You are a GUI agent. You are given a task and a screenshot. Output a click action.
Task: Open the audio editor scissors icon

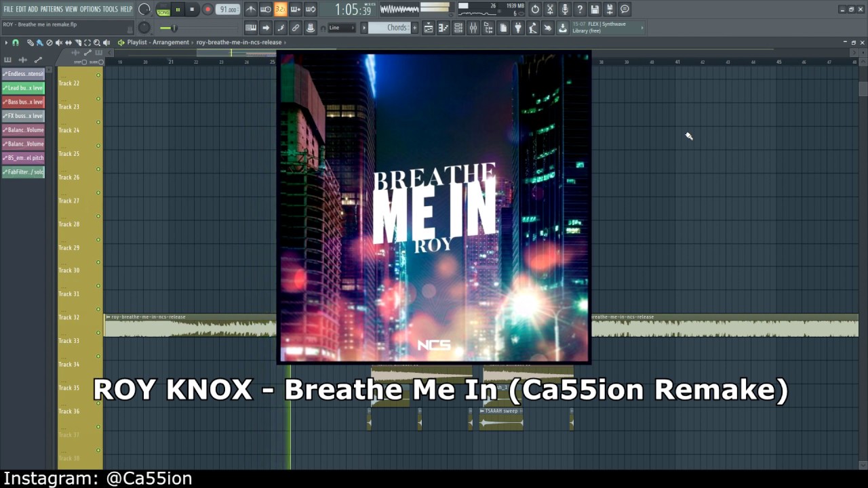[550, 9]
